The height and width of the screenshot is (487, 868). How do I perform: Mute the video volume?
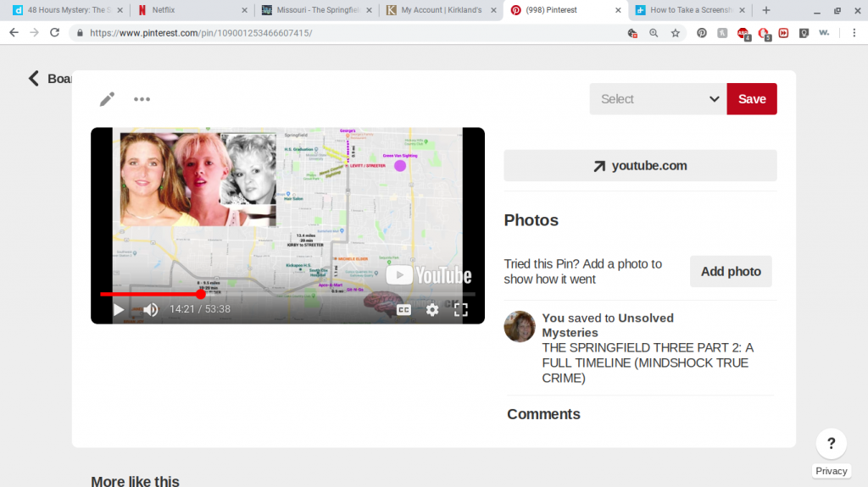pyautogui.click(x=150, y=310)
